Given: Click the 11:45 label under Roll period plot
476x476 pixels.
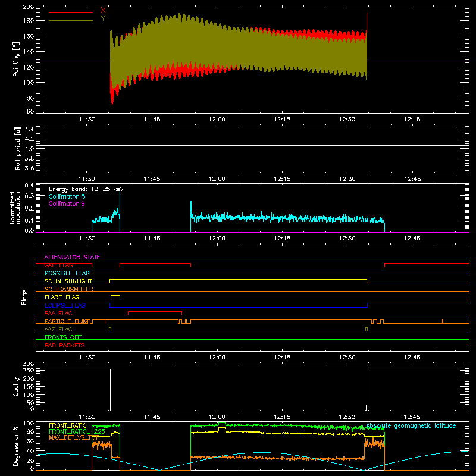Looking at the screenshot, I should click(152, 179).
